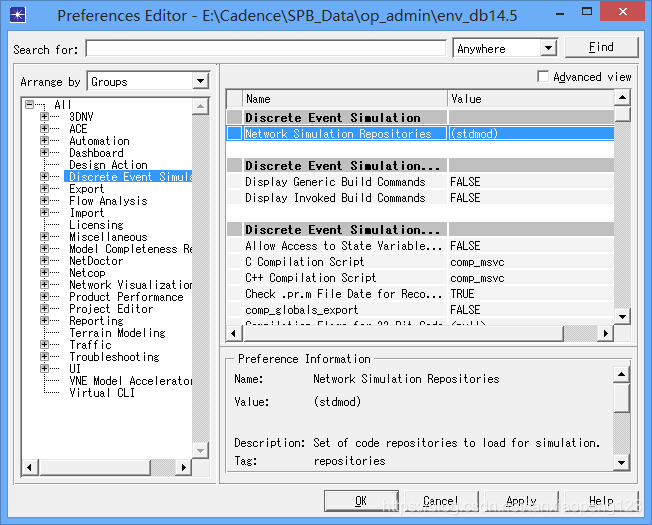This screenshot has width=652, height=525.
Task: Expand the UI tree node
Action: coord(44,369)
